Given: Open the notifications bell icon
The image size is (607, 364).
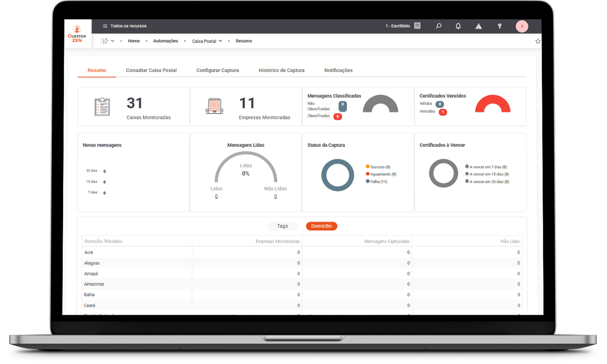Looking at the screenshot, I should (x=458, y=26).
